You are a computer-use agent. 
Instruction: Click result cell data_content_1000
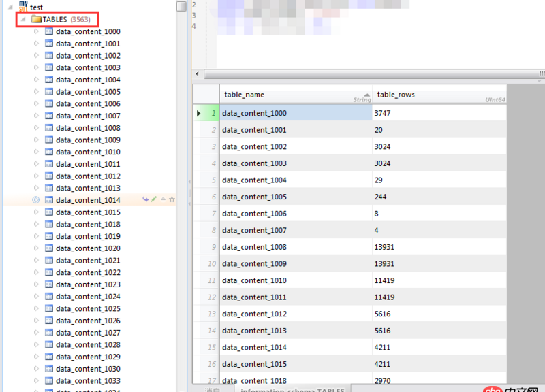(296, 113)
